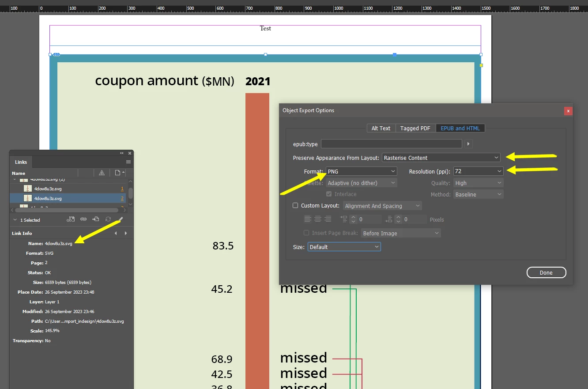Toggle the Interlace checkbox
The height and width of the screenshot is (389, 588).
[x=329, y=194]
